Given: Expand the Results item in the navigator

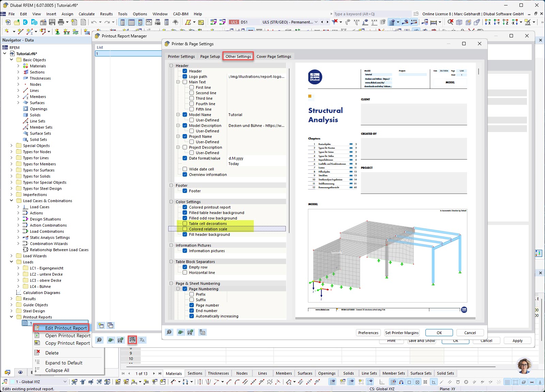Looking at the screenshot, I should click(11, 298).
